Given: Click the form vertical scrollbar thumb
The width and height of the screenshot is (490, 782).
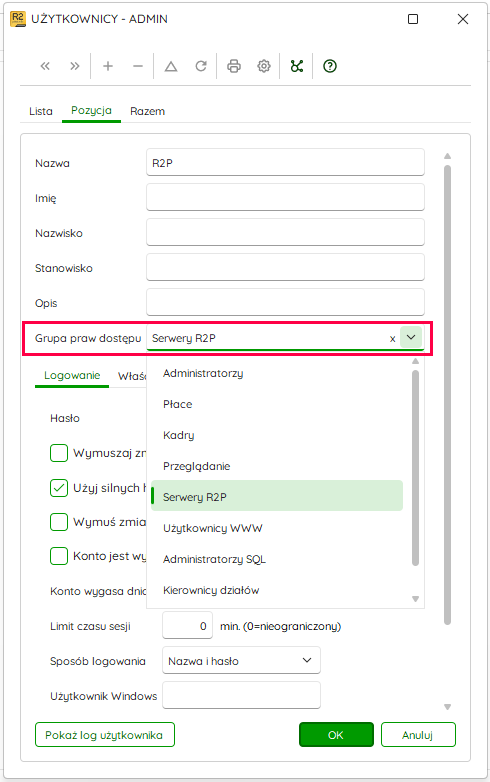Looking at the screenshot, I should click(x=448, y=395).
